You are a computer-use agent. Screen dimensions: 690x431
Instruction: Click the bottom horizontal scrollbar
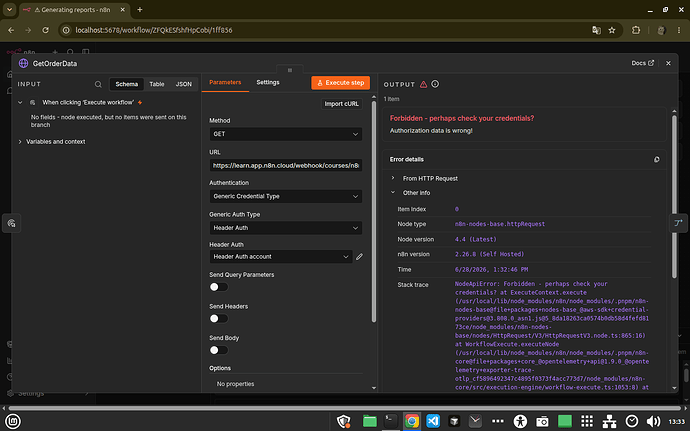pos(345,408)
